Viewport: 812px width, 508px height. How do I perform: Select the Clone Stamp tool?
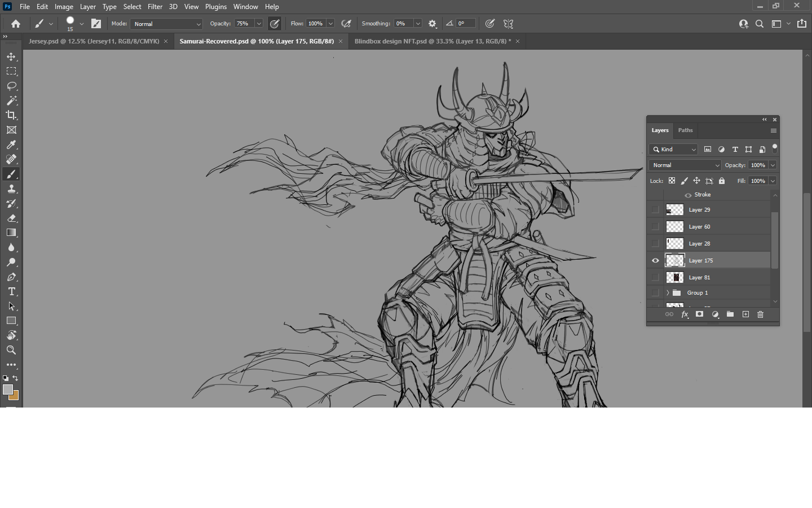(x=11, y=189)
